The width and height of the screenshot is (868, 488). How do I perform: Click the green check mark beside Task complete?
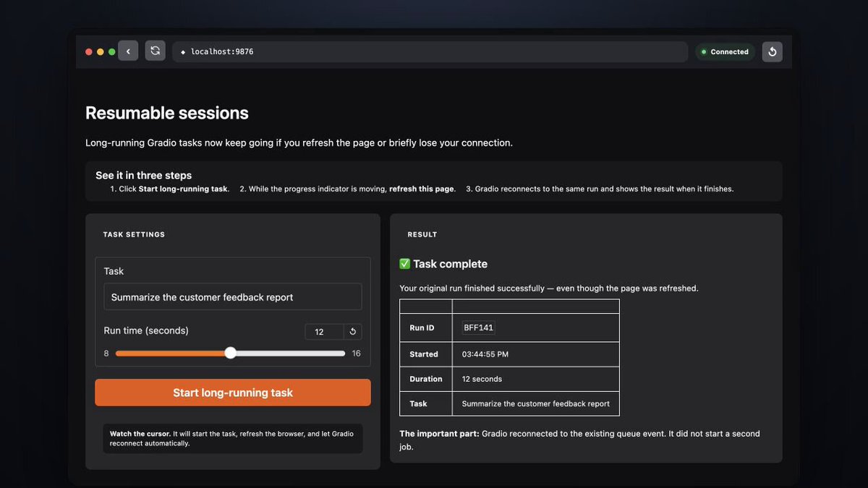coord(405,264)
